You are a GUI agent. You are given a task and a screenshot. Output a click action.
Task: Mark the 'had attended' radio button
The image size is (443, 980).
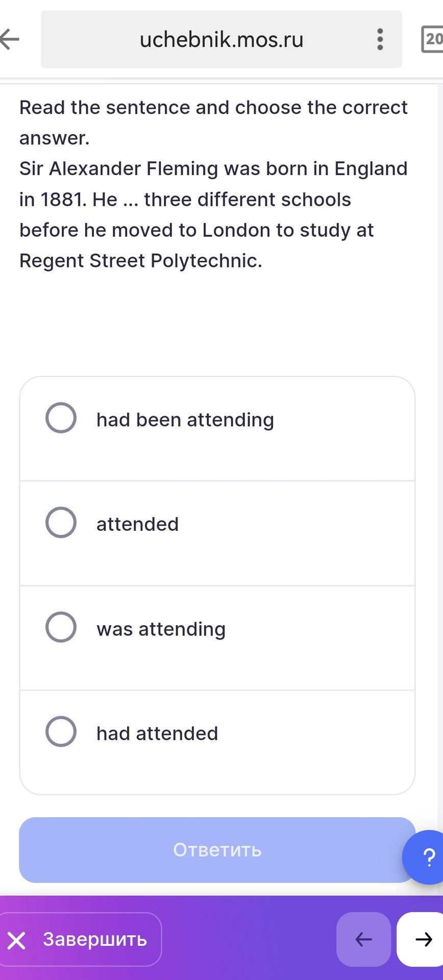61,731
